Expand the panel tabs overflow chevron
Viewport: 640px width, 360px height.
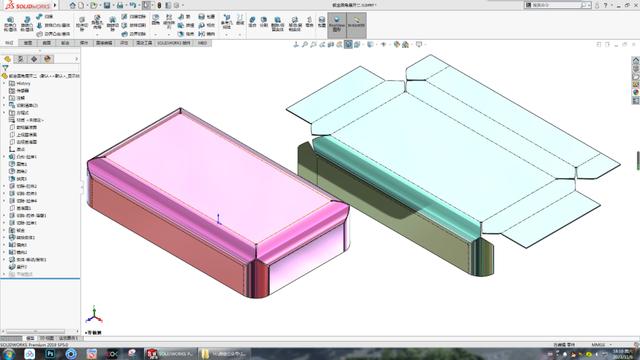[x=76, y=59]
